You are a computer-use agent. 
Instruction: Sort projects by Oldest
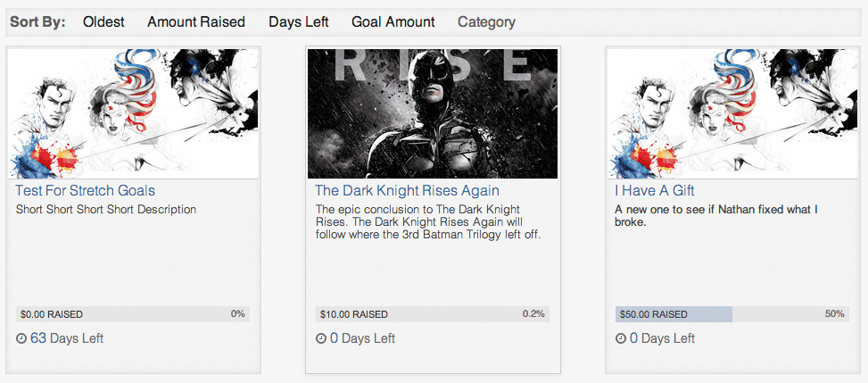pos(103,22)
